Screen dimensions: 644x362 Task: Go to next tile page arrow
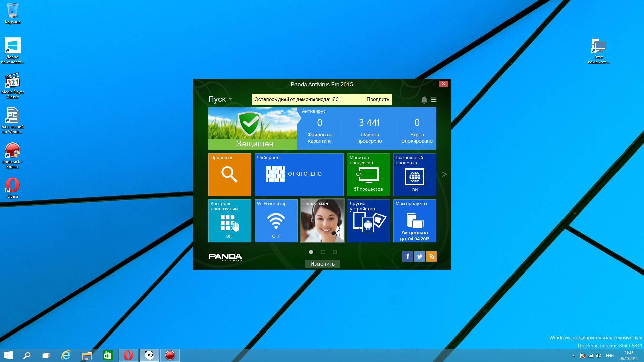(444, 174)
